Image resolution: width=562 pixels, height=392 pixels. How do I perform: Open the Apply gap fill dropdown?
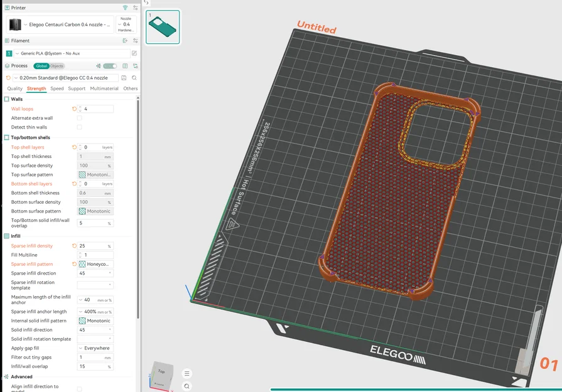point(95,348)
